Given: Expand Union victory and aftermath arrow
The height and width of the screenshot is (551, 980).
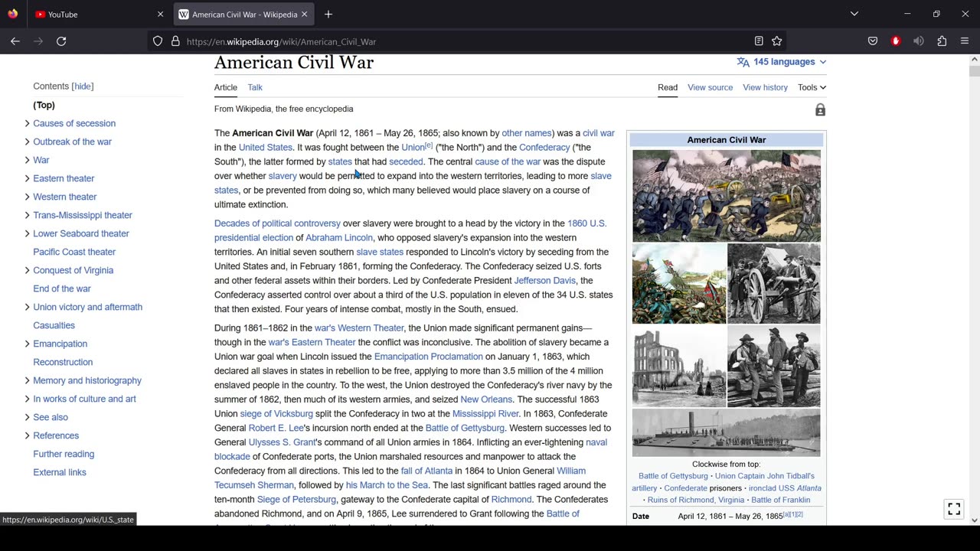Looking at the screenshot, I should pos(27,307).
